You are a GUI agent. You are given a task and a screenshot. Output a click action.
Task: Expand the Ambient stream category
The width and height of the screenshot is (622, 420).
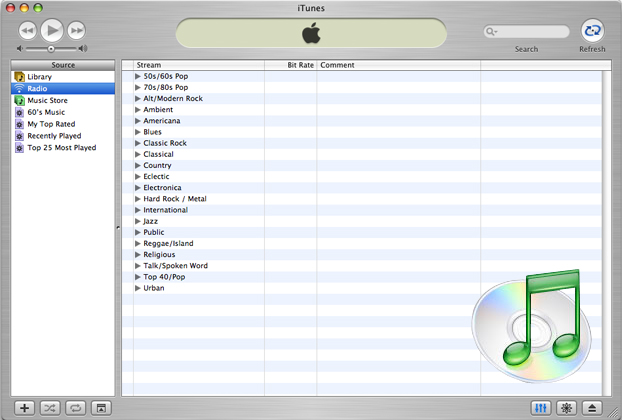[138, 109]
